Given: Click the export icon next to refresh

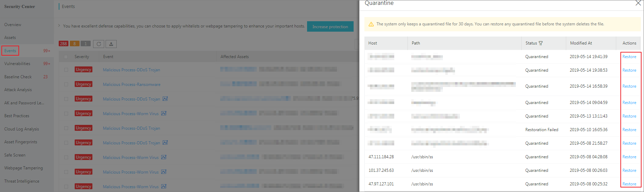Looking at the screenshot, I should click(x=111, y=44).
